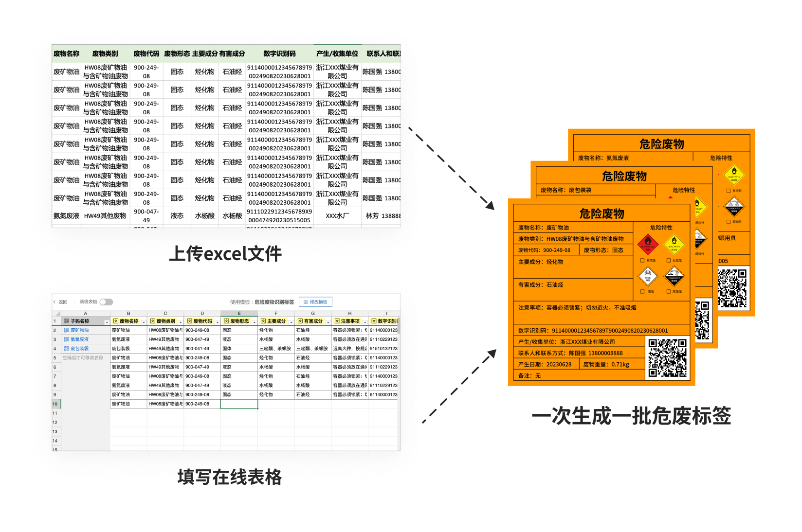This screenshot has width=802, height=532.
Task: Click the yellow reactivity diamond on front label
Action: click(x=674, y=244)
